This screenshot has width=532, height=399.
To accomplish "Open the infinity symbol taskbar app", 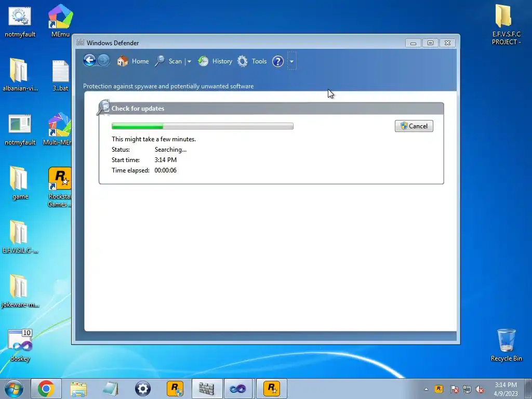I will (238, 389).
